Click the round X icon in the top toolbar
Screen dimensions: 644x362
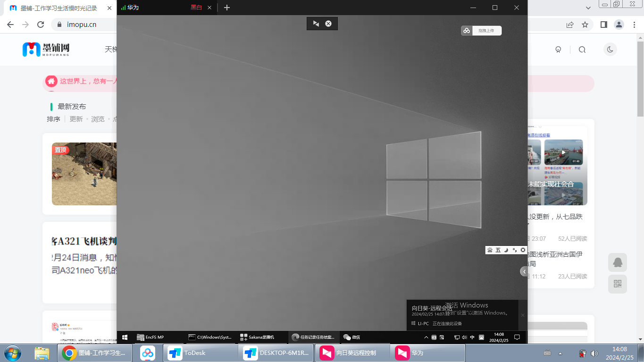328,24
